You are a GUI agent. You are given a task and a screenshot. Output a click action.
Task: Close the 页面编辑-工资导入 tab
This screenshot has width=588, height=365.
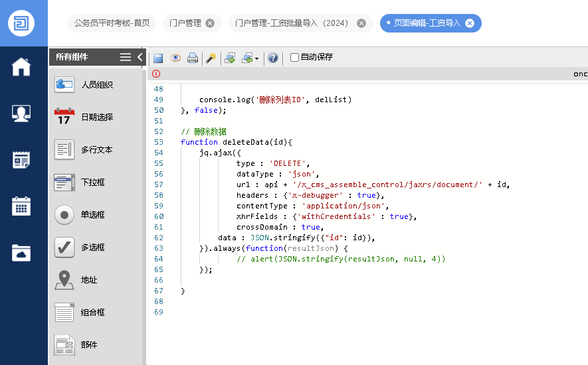coord(470,23)
